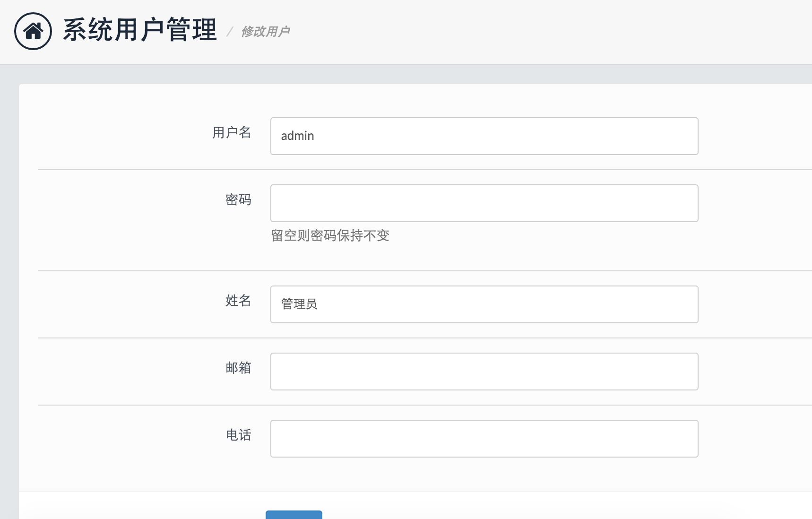Click the hint text 留空则密码保持不变
Viewport: 812px width, 519px height.
pos(330,235)
